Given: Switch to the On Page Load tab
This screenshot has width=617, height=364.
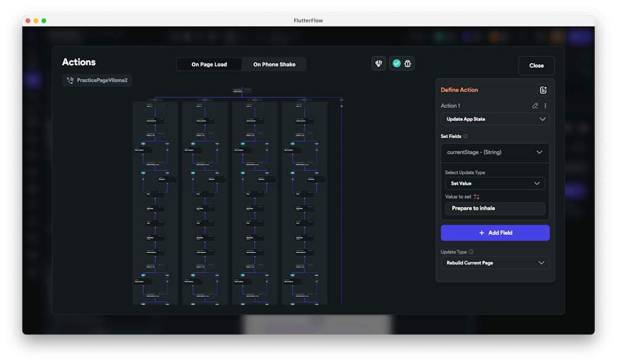Looking at the screenshot, I should 209,64.
